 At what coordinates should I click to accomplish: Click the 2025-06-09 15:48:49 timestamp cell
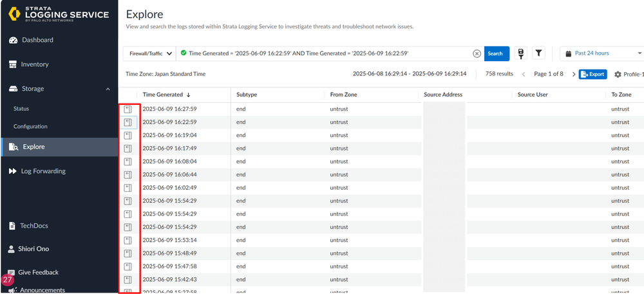tap(169, 253)
